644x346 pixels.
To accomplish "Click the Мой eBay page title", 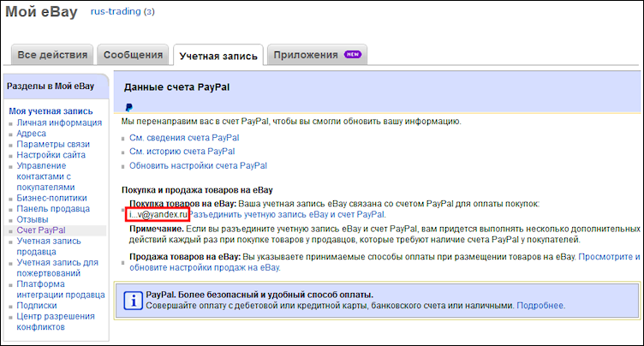I will point(41,11).
